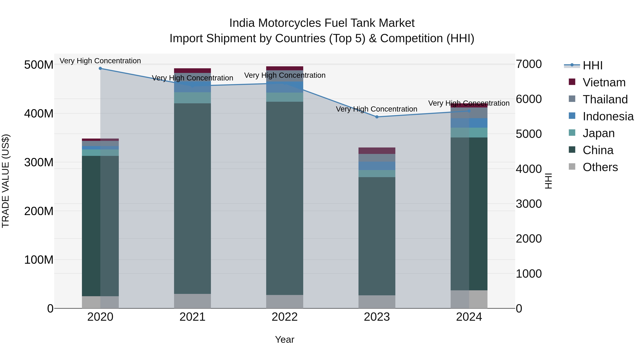
Task: Click the China dark green legend swatch
Action: [572, 149]
